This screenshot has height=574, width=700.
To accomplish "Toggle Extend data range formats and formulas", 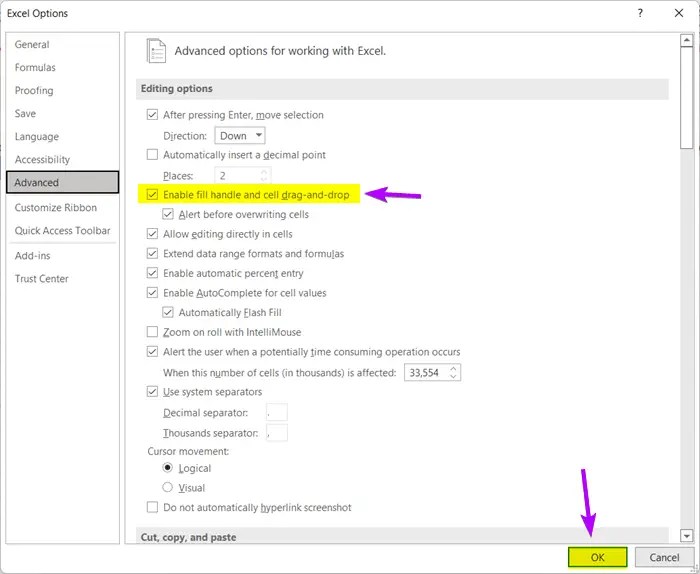I will click(152, 254).
